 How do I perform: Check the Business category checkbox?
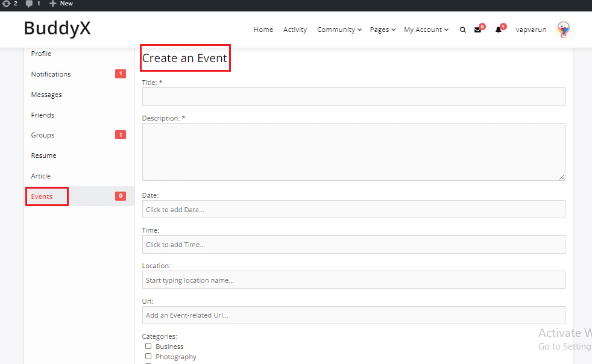coord(148,346)
